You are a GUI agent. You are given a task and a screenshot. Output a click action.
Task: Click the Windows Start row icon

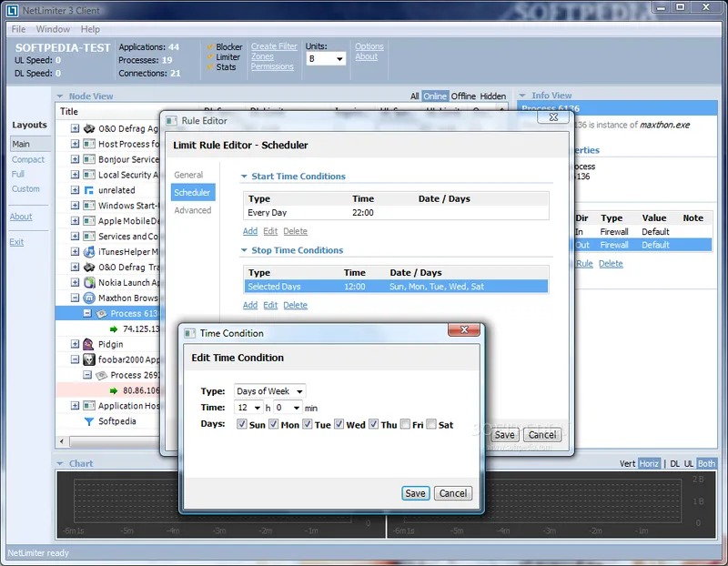[89, 206]
